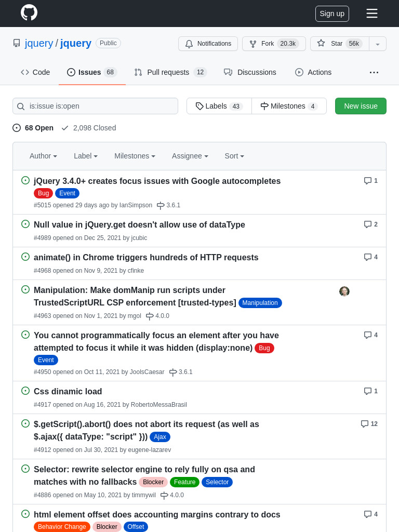399x532 pixels.
Task: Switch to the Discussions tab
Action: pos(250,72)
